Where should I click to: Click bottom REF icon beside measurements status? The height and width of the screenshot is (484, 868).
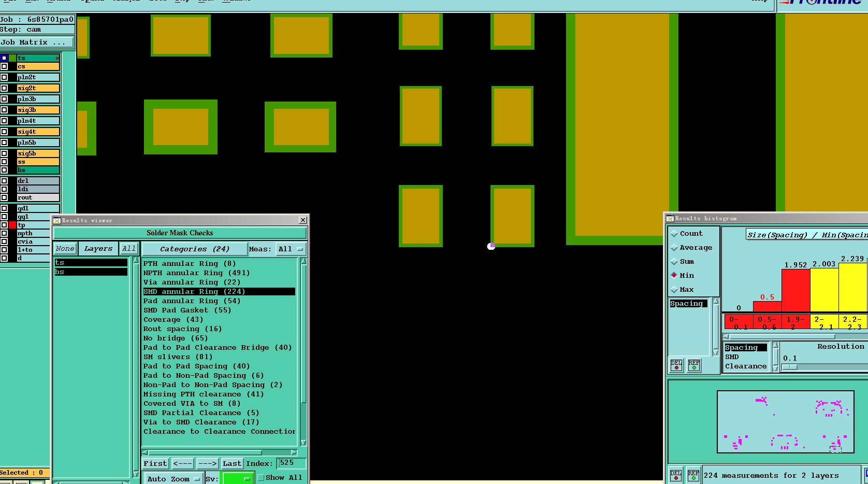click(x=693, y=475)
